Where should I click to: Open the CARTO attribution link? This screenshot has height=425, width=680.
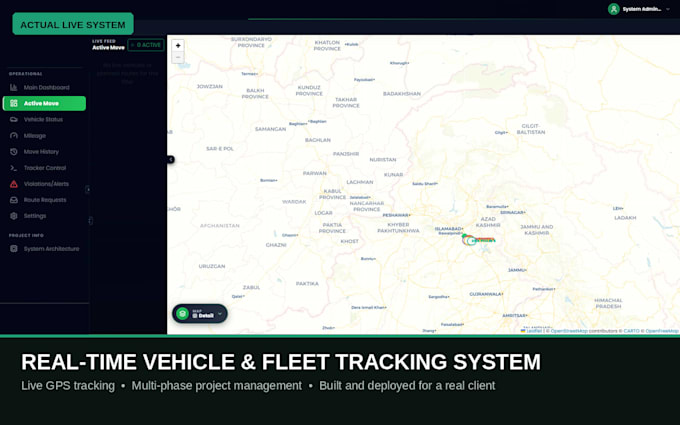click(631, 331)
